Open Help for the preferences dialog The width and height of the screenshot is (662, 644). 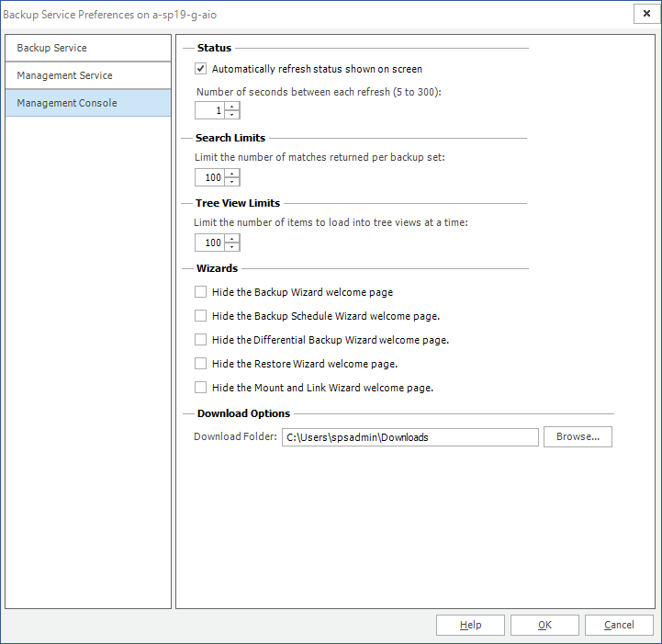[x=470, y=625]
